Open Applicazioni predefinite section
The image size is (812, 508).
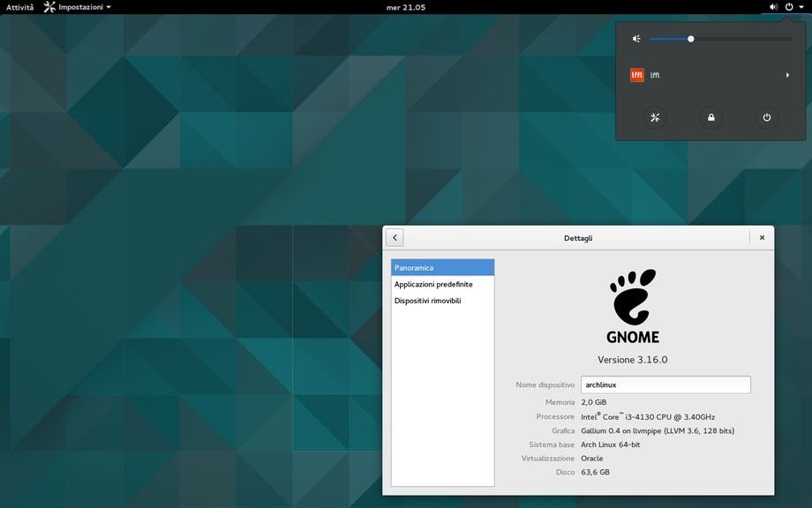click(x=442, y=284)
